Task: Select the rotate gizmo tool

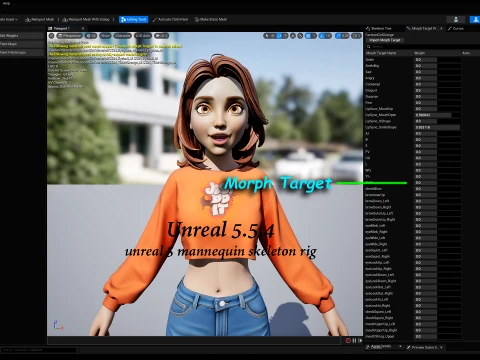Action: pos(279,36)
